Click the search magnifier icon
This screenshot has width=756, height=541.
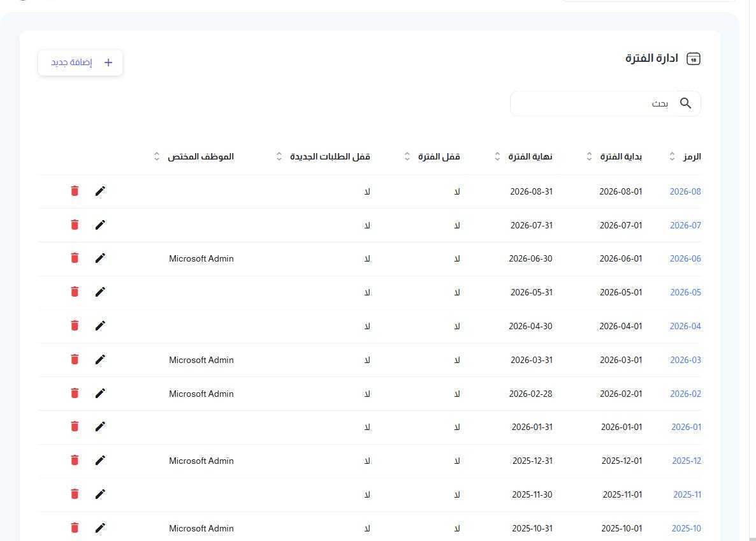coord(686,103)
